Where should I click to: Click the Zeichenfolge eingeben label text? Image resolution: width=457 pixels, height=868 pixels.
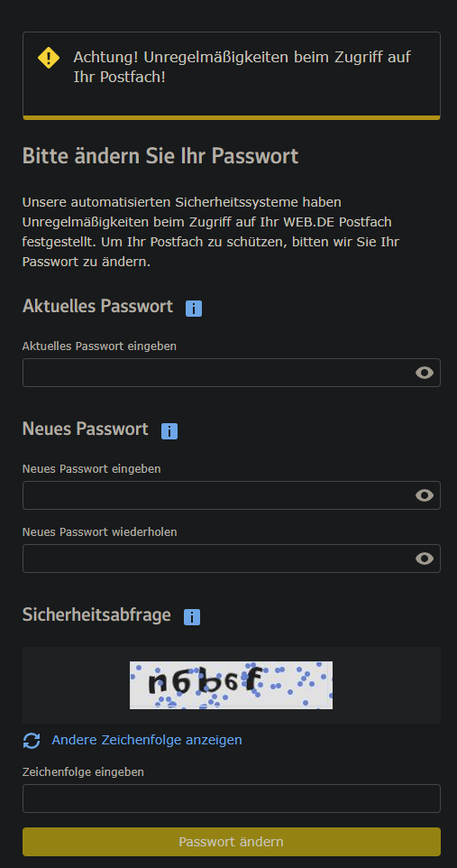83,772
